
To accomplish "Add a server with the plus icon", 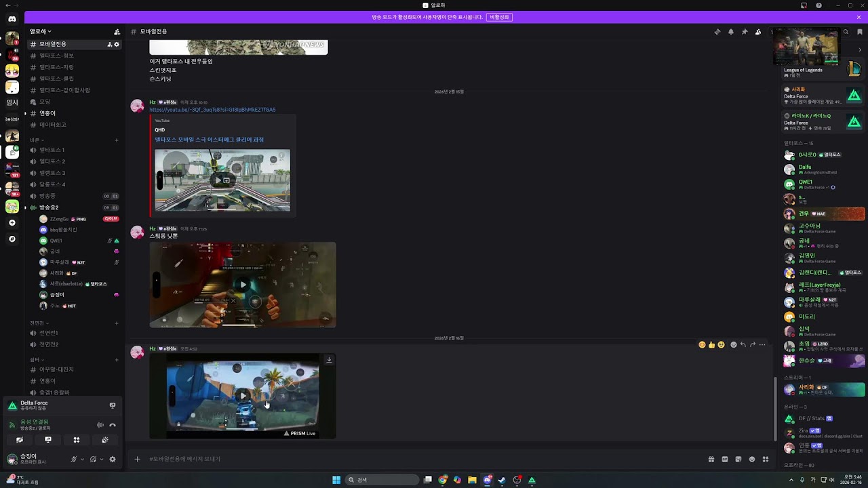I will tap(12, 223).
